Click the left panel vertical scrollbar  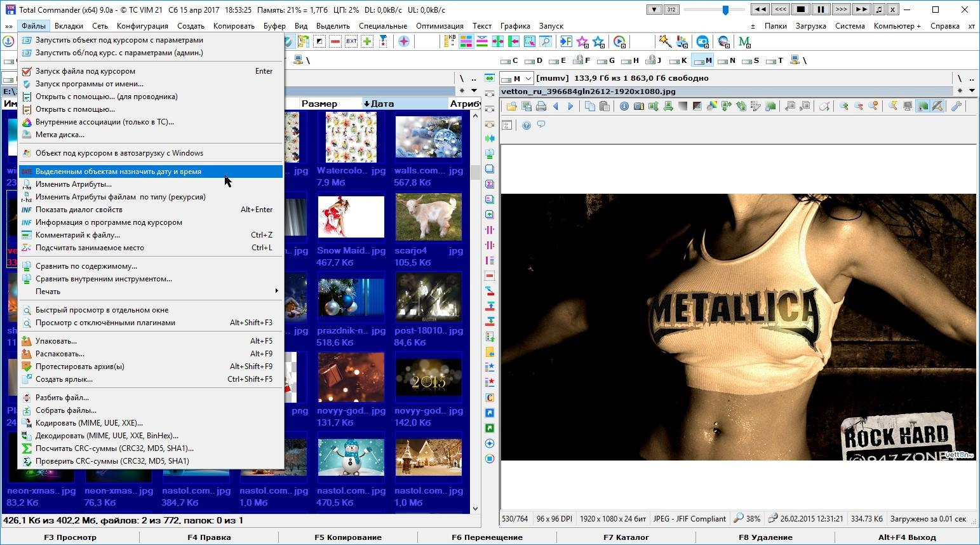pyautogui.click(x=475, y=311)
